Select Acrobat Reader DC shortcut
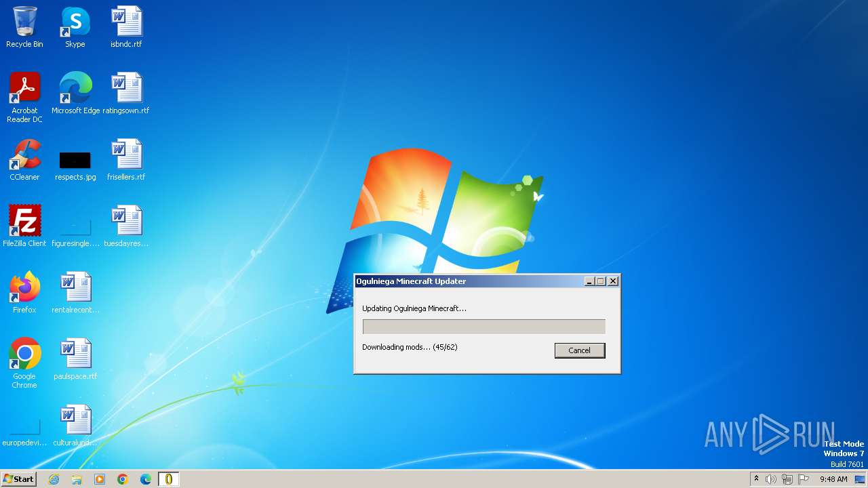 click(24, 98)
